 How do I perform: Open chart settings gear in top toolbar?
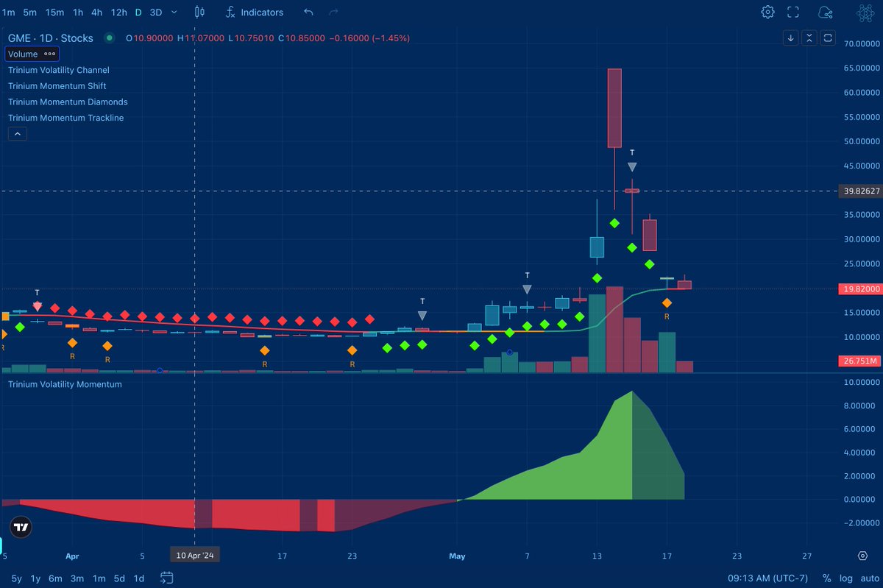point(767,12)
